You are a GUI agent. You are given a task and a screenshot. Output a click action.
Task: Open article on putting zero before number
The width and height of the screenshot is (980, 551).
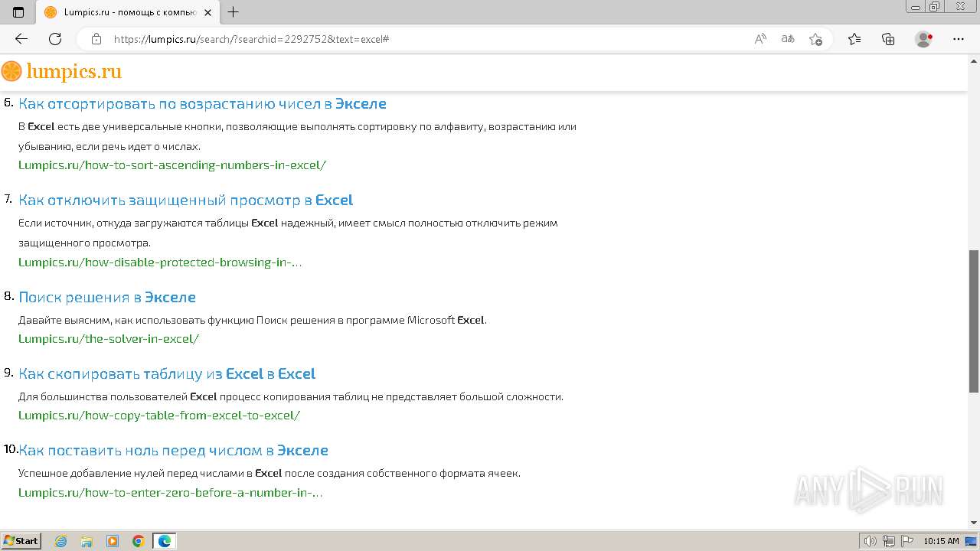[x=173, y=450]
